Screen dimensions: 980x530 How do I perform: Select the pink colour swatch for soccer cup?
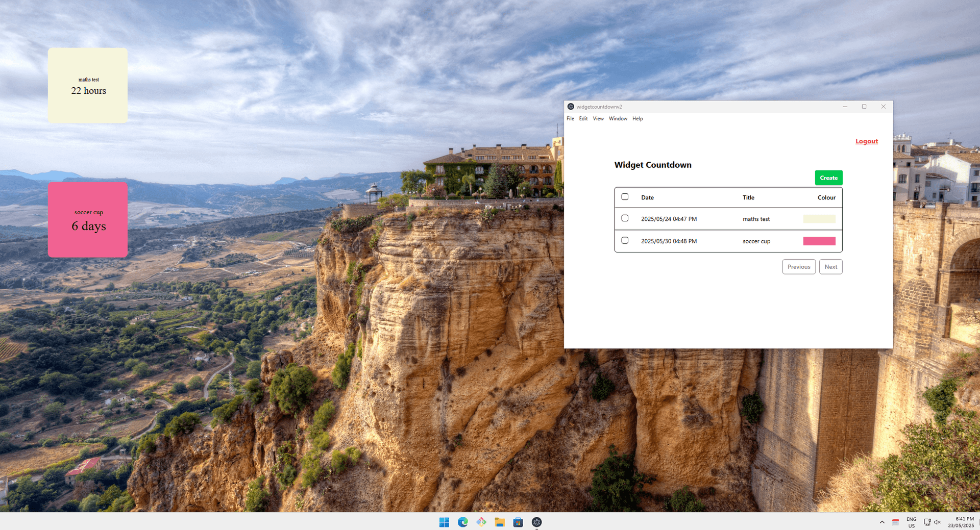click(x=819, y=241)
